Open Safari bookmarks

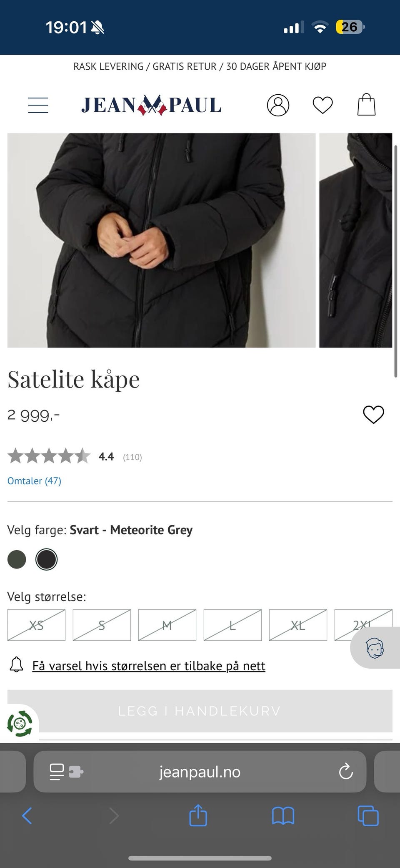[x=282, y=816]
